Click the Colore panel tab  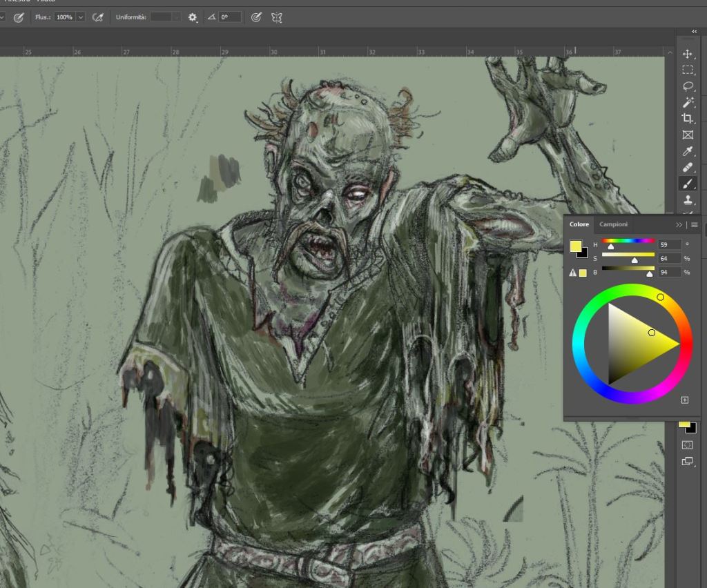[x=579, y=224]
